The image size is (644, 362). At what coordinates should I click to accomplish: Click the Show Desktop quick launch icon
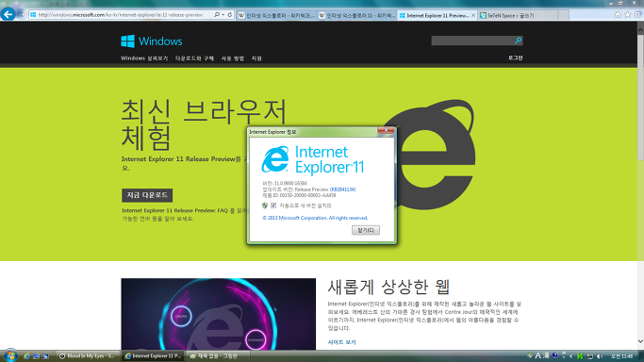36,356
